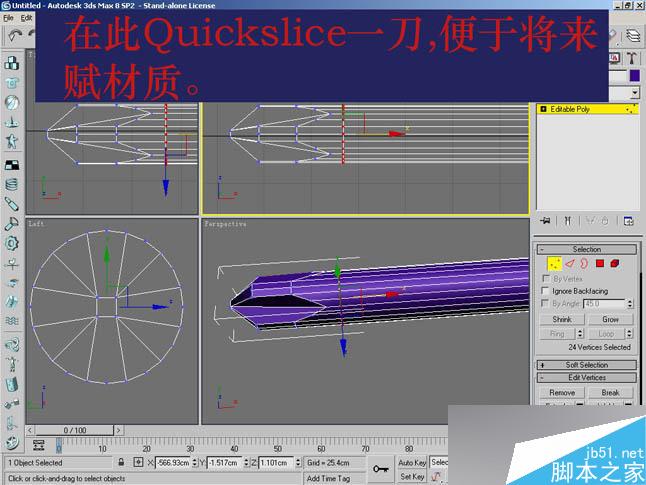Click the sphere ball icon in left toolbar
Image resolution: width=646 pixels, height=485 pixels.
click(x=12, y=102)
